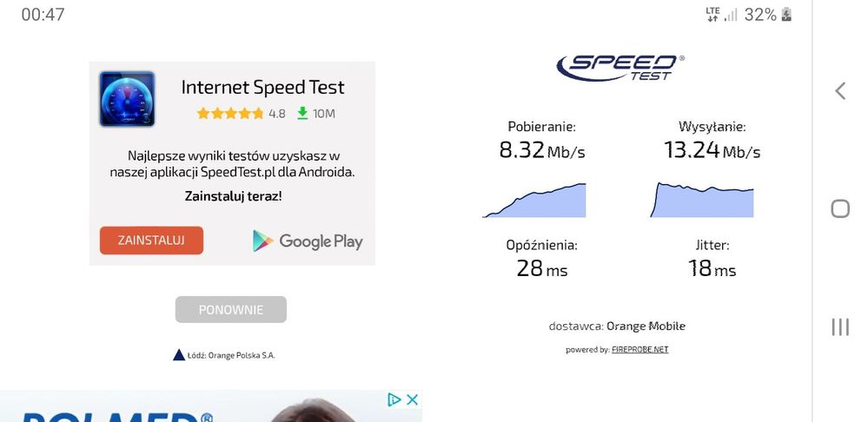This screenshot has width=868, height=422.
Task: Tap the green download count icon
Action: tap(302, 113)
